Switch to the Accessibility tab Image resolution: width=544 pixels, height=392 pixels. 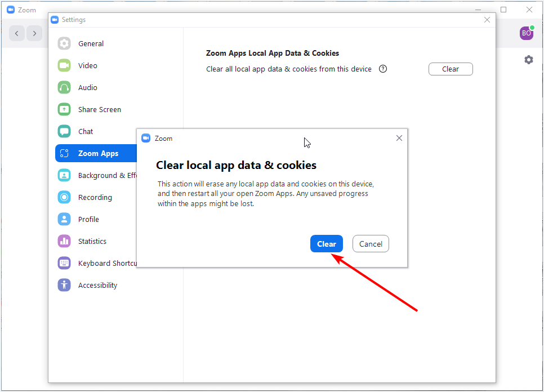(97, 285)
